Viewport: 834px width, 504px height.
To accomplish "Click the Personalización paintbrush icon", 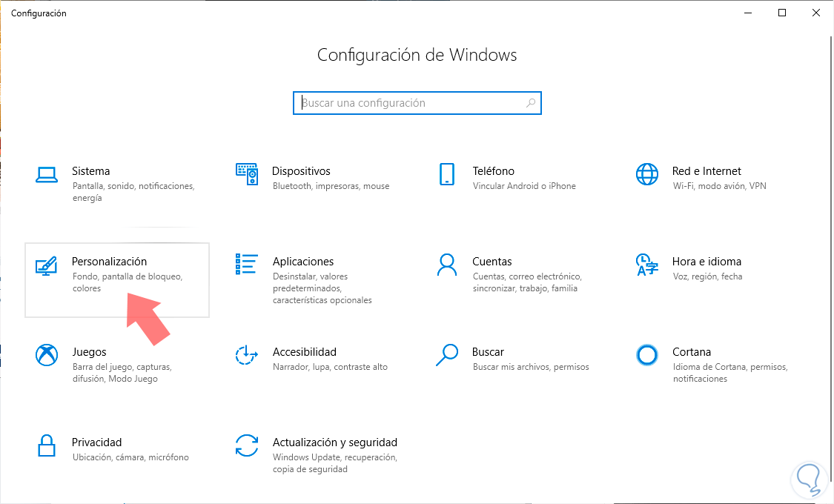I will click(x=47, y=265).
